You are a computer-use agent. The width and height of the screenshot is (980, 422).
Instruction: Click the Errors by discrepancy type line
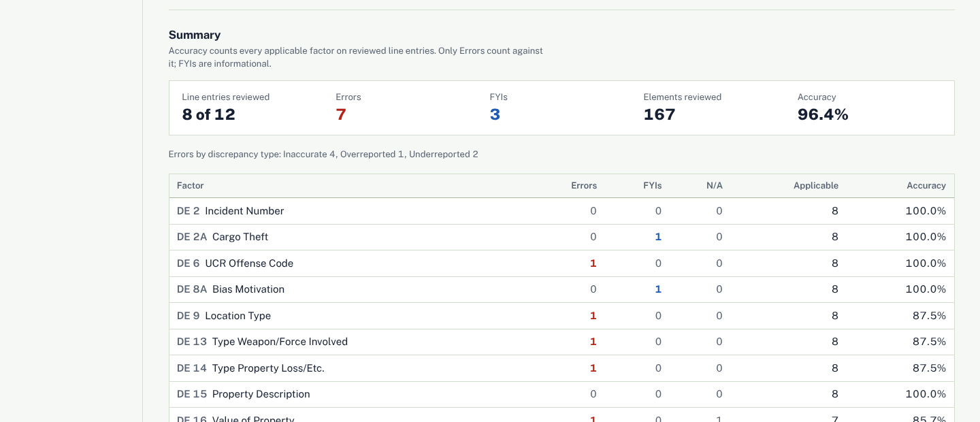click(x=323, y=155)
